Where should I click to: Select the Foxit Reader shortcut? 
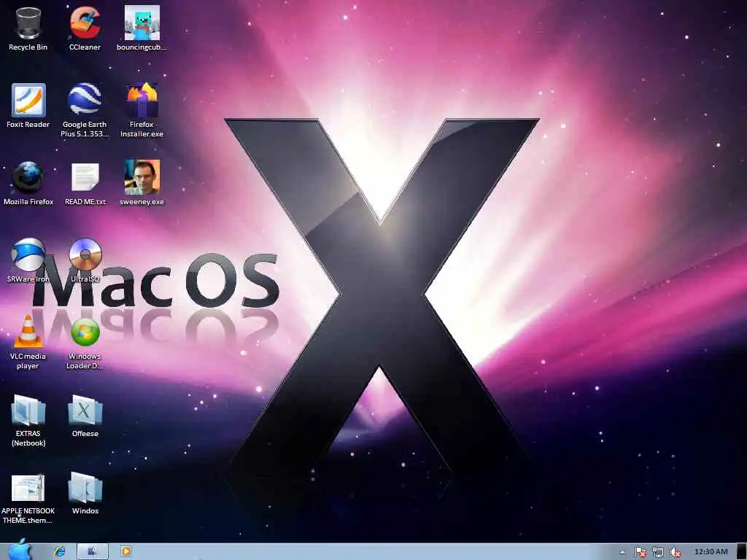pos(28,106)
